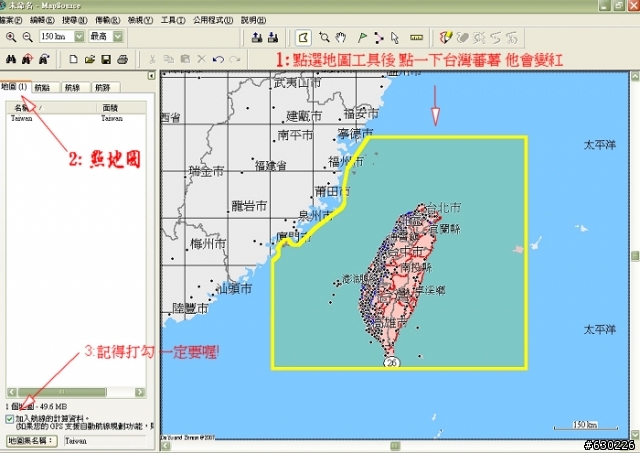
Task: Collapse the left panel arrow button
Action: [x=151, y=76]
